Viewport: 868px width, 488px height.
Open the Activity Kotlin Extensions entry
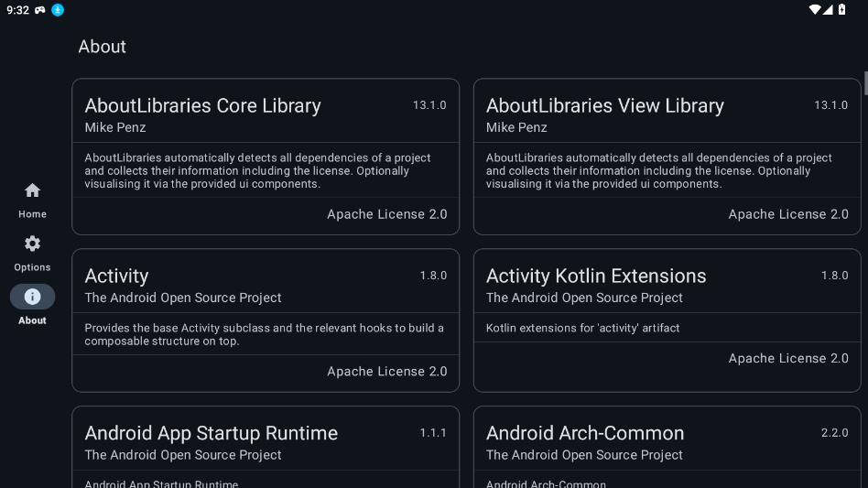click(596, 276)
